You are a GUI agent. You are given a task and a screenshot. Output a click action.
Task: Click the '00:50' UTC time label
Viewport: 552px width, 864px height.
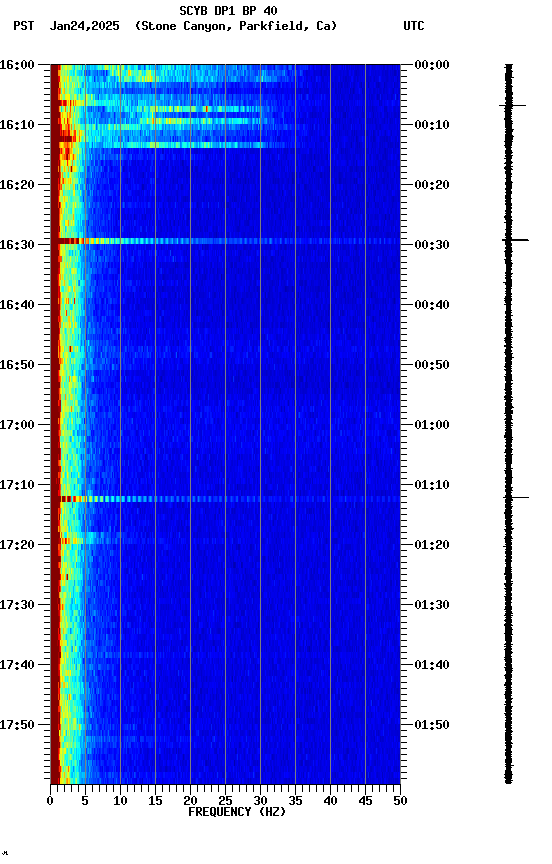(x=432, y=365)
